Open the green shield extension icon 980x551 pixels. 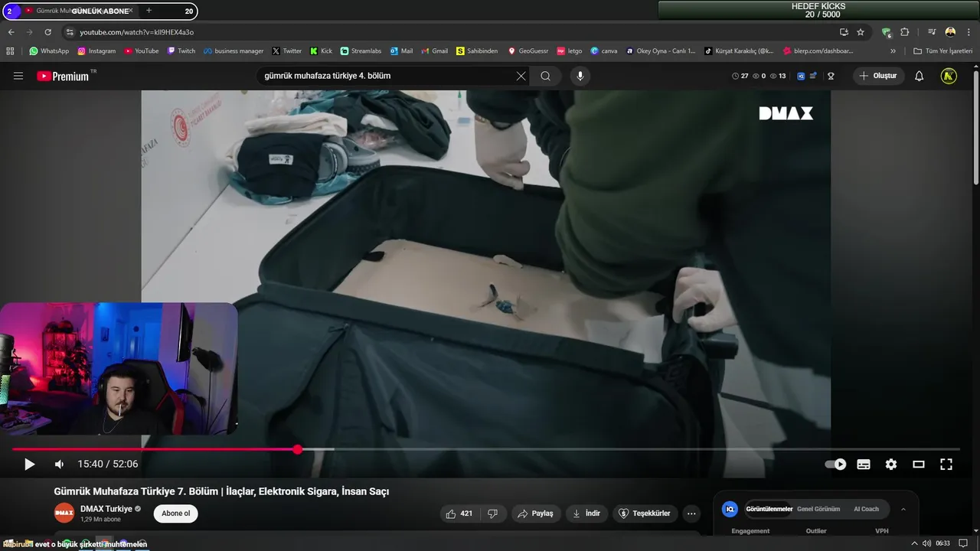tap(887, 32)
